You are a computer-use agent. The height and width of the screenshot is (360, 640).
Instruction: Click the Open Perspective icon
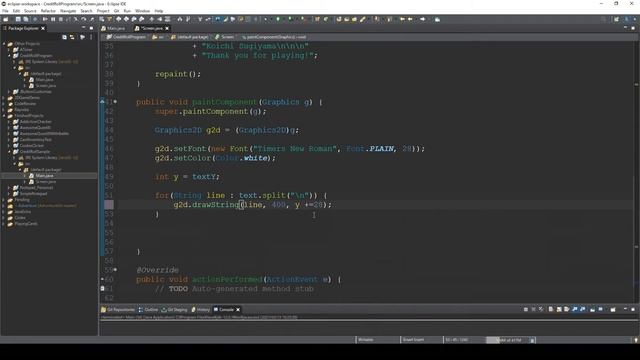click(616, 19)
